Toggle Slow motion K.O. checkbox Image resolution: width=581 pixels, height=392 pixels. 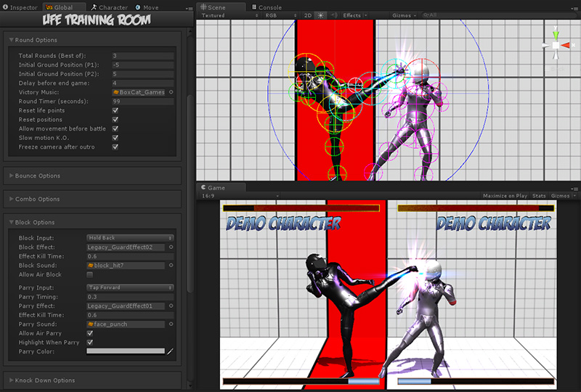(115, 138)
